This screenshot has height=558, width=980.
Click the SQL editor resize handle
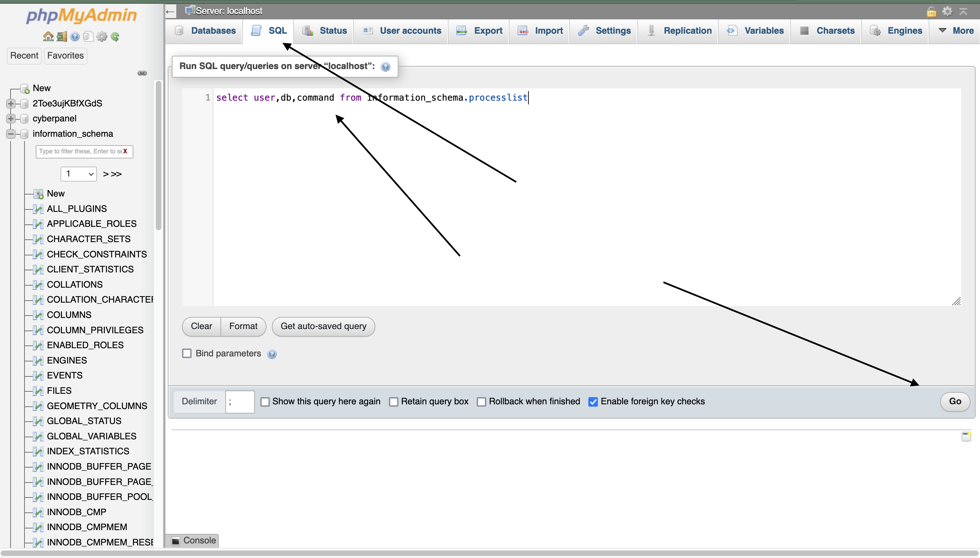[956, 302]
